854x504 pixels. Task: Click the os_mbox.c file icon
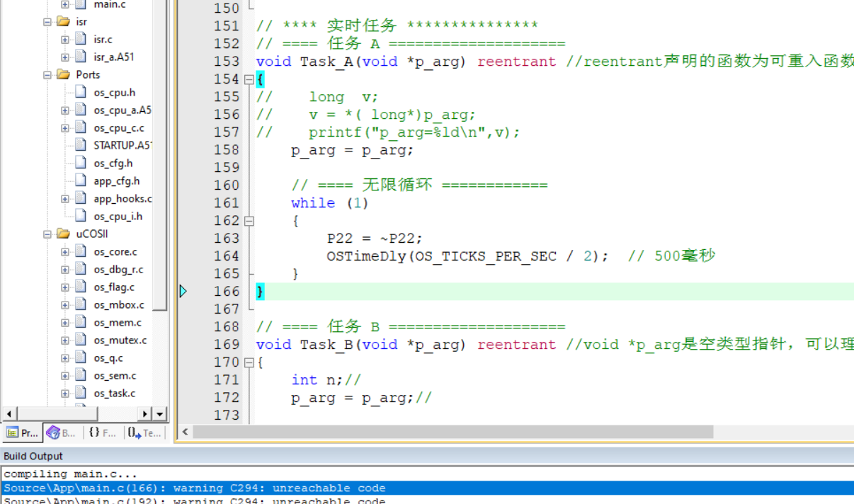80,305
